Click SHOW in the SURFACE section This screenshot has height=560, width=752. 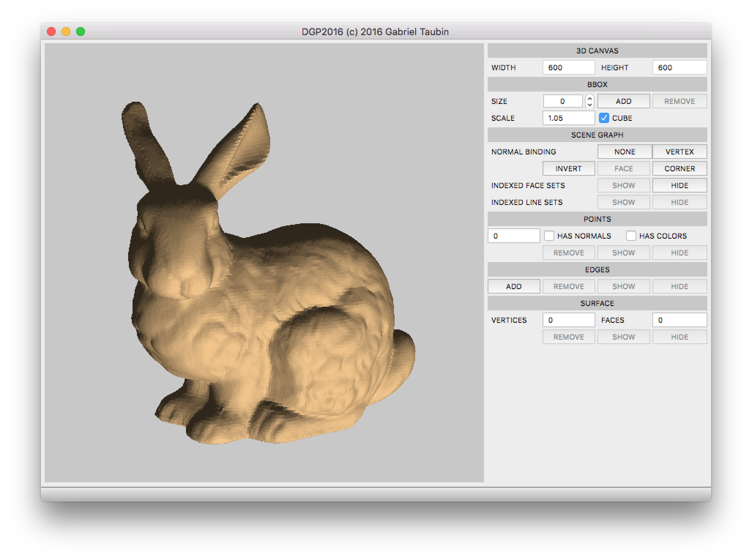click(623, 337)
